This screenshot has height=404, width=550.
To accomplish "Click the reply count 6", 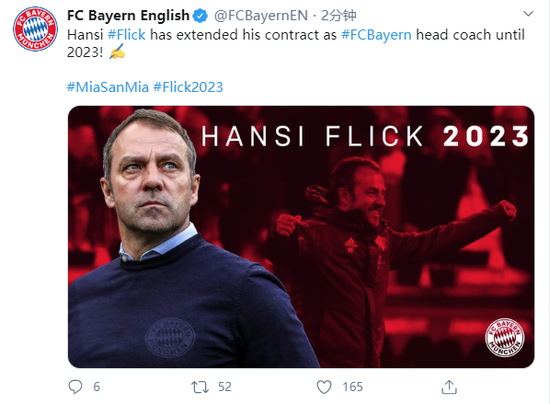I will (x=97, y=387).
